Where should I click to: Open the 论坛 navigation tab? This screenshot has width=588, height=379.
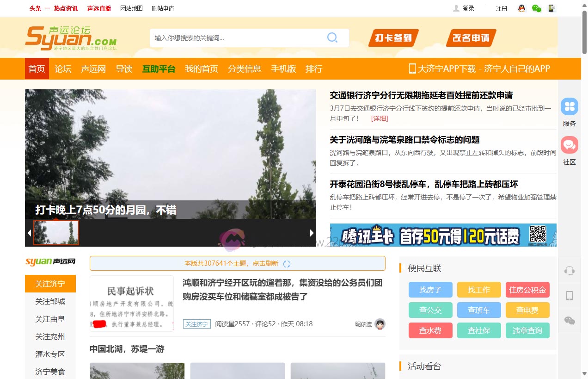coord(63,69)
